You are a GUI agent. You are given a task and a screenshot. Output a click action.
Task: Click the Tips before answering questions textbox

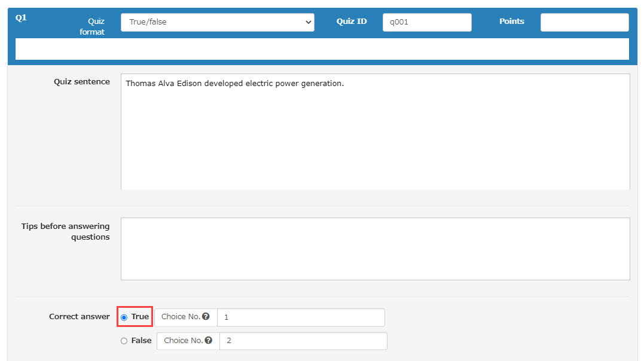[375, 249]
